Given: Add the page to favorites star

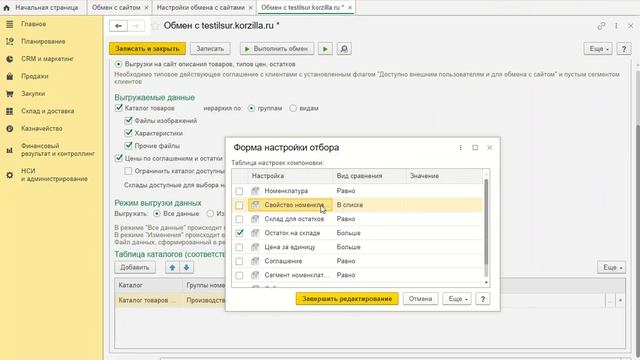Looking at the screenshot, I should click(155, 26).
